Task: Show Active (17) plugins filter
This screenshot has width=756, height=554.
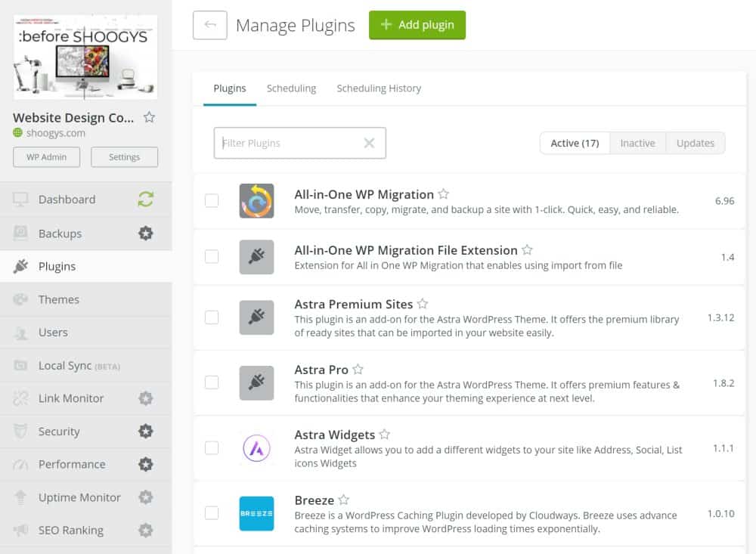Action: tap(575, 143)
